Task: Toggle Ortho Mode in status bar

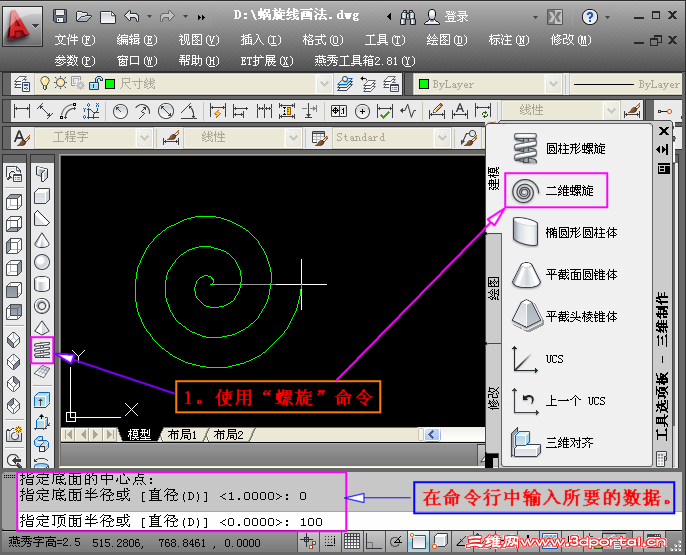Action: tap(374, 542)
